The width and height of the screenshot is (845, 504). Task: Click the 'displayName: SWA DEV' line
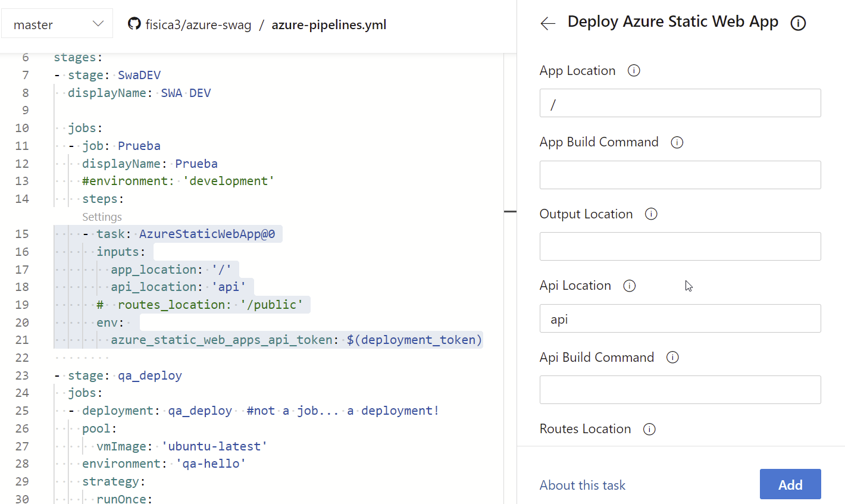click(139, 93)
